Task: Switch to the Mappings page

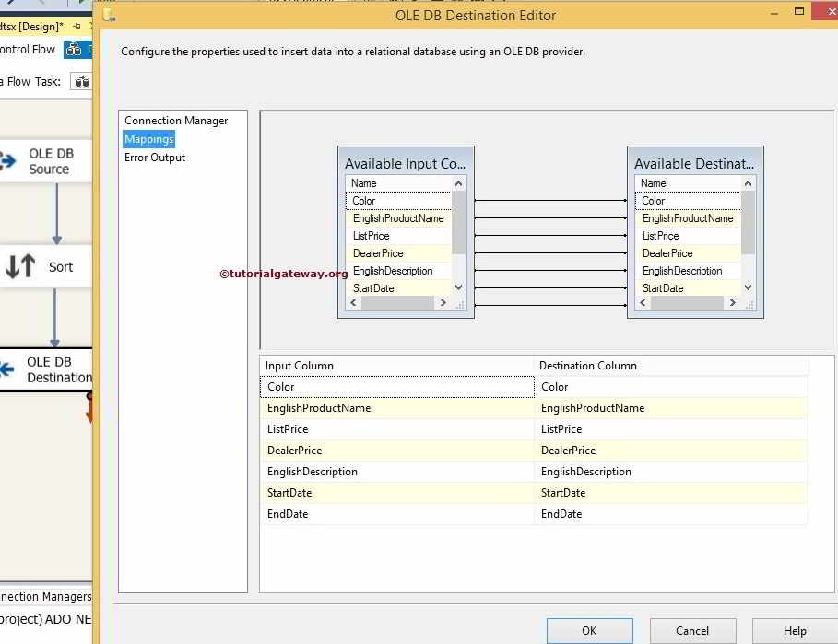Action: click(148, 138)
